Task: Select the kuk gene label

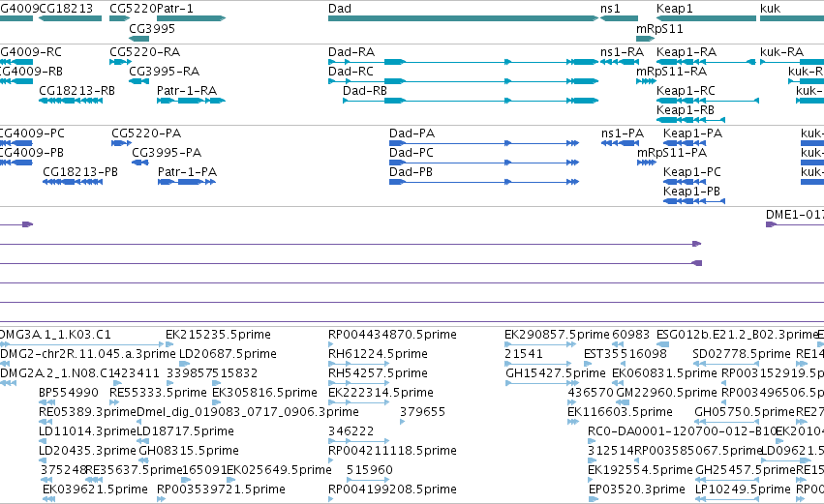Action: (x=771, y=9)
